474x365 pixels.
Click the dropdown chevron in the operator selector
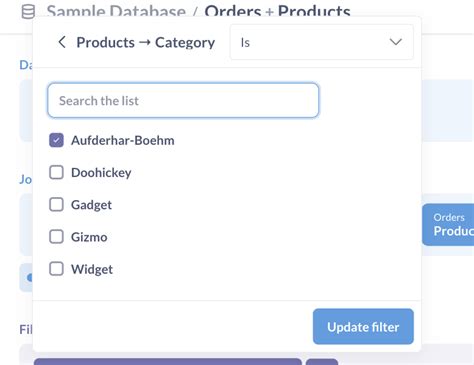pyautogui.click(x=396, y=42)
